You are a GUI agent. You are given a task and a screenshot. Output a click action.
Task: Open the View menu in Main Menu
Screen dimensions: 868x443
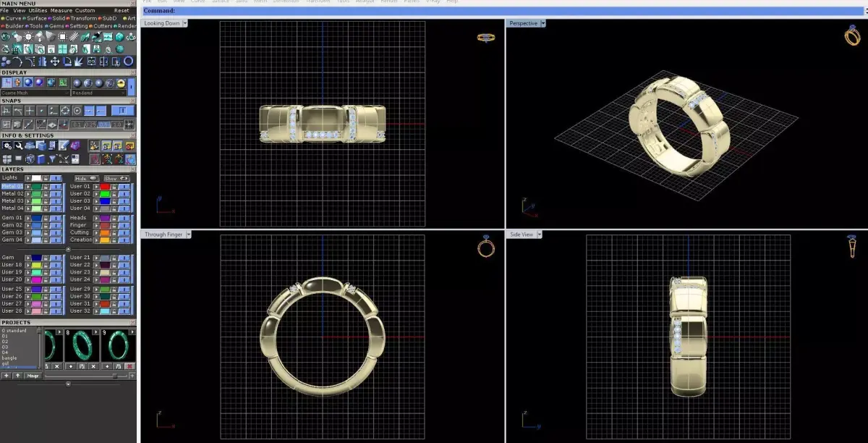pos(20,11)
